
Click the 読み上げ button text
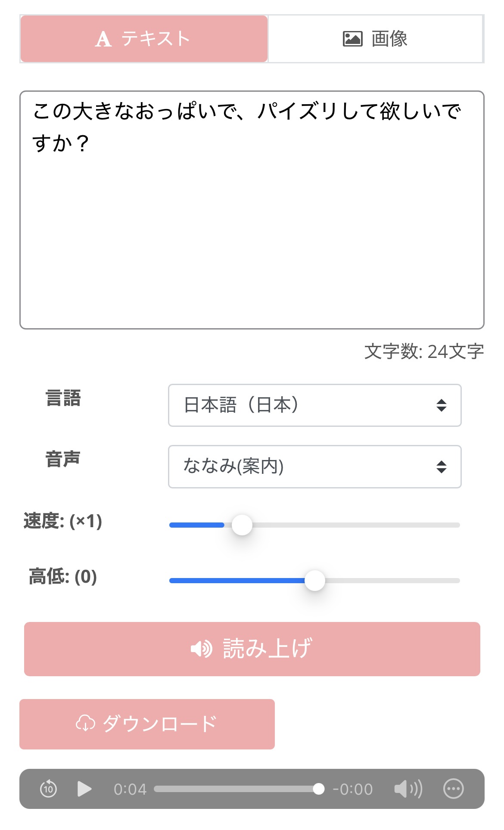(267, 649)
